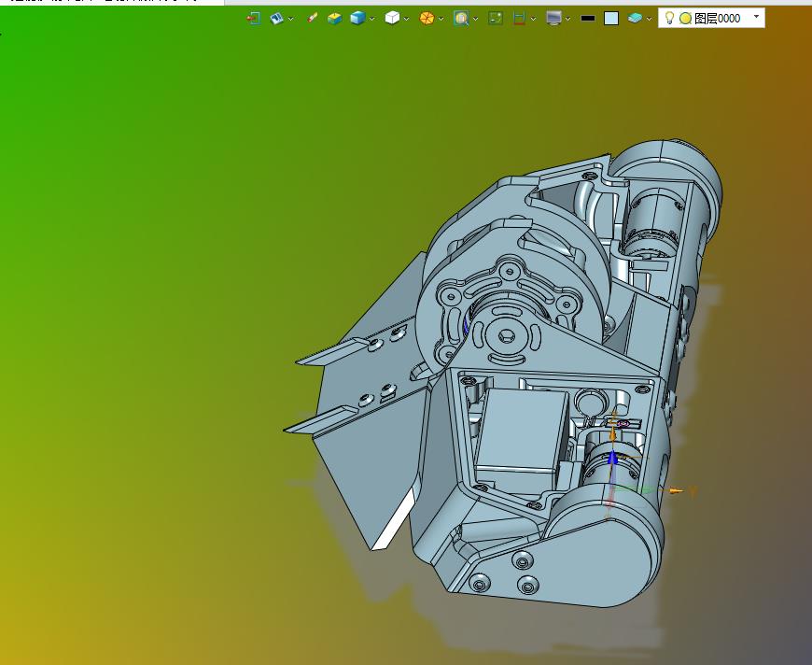Click the exit/sign-out door icon in toolbar
Viewport: 812px width, 665px height.
click(253, 19)
